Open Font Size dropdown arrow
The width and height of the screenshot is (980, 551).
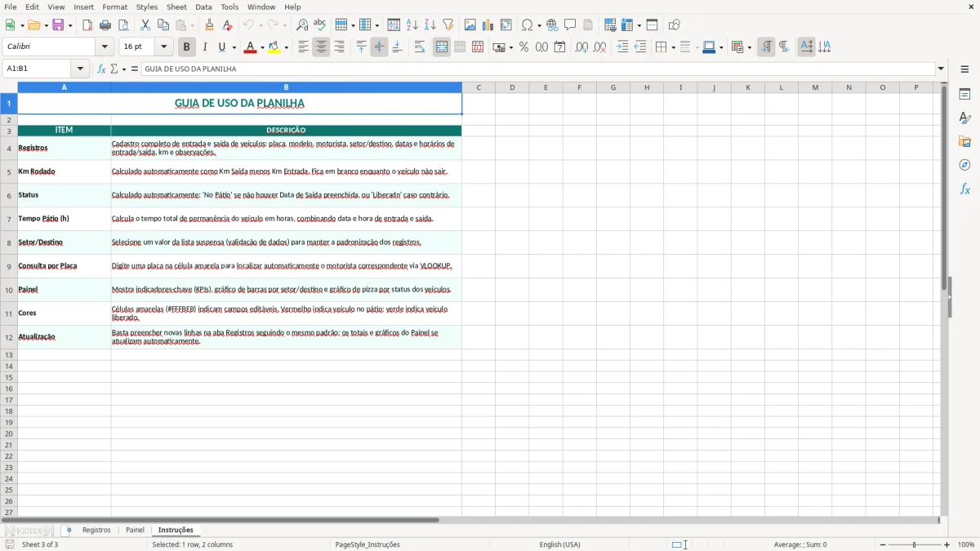point(163,47)
